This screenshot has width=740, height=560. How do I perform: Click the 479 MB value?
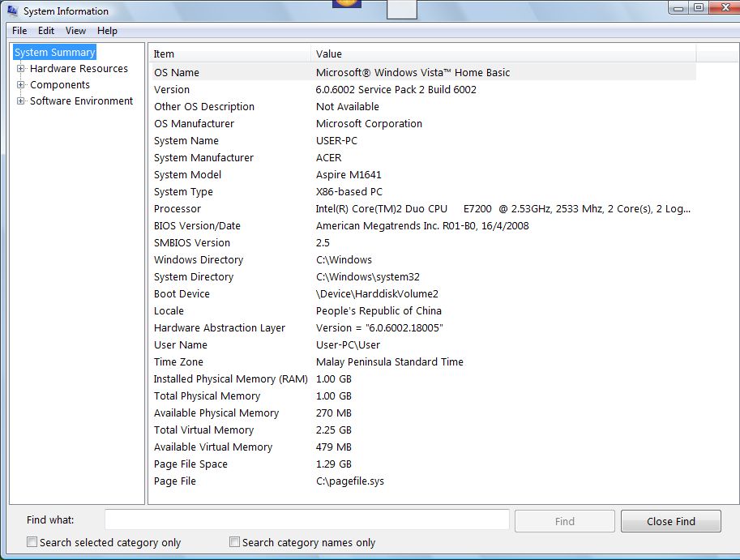pyautogui.click(x=334, y=447)
